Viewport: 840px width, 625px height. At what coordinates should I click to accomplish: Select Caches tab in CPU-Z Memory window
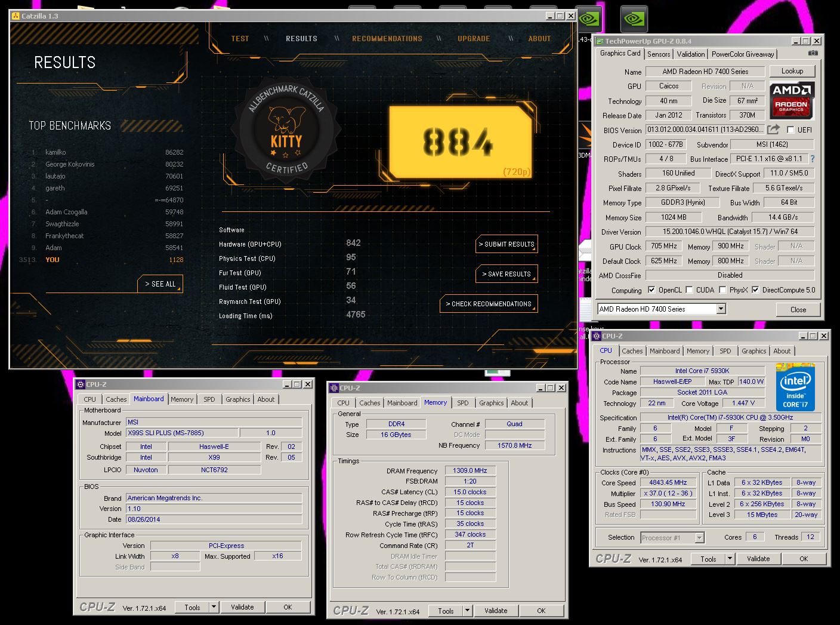pyautogui.click(x=369, y=403)
